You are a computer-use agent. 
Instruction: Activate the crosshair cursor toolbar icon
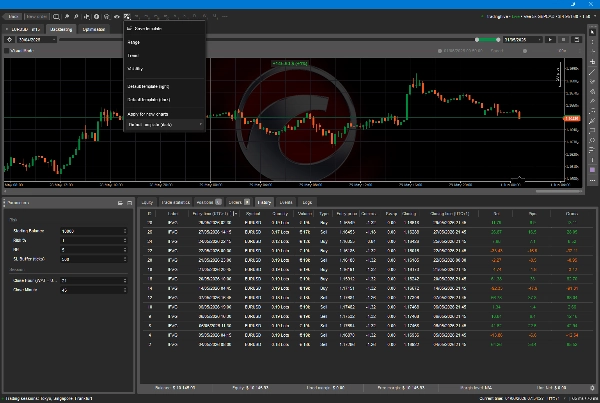[86, 16]
